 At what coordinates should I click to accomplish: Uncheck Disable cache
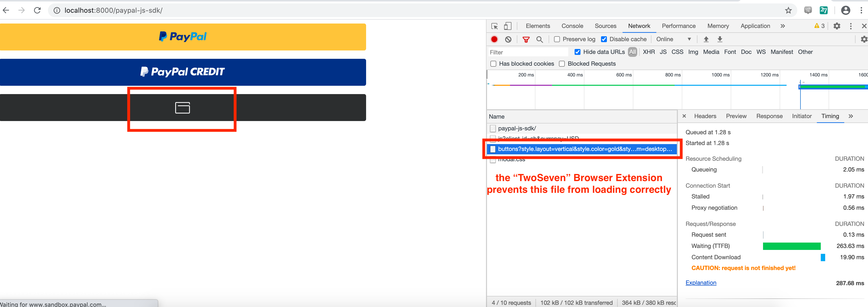(604, 39)
